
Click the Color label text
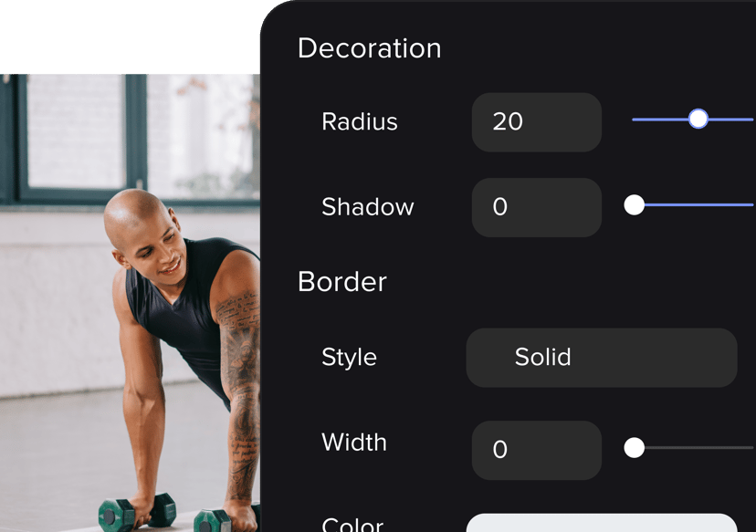click(x=352, y=525)
